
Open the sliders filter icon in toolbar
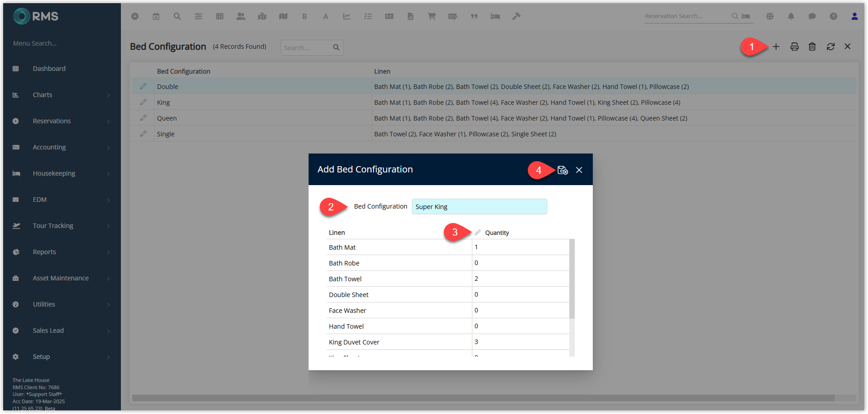(199, 16)
